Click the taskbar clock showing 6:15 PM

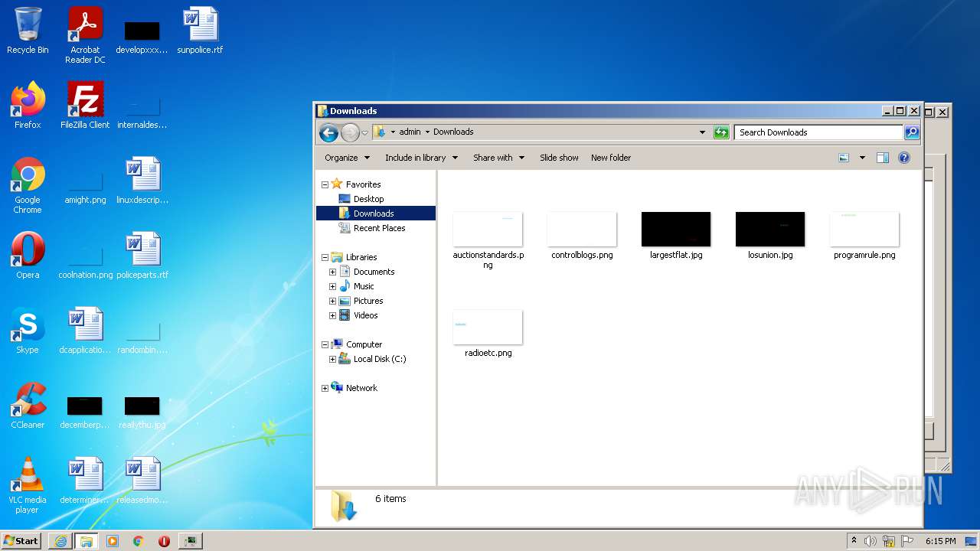coord(940,541)
